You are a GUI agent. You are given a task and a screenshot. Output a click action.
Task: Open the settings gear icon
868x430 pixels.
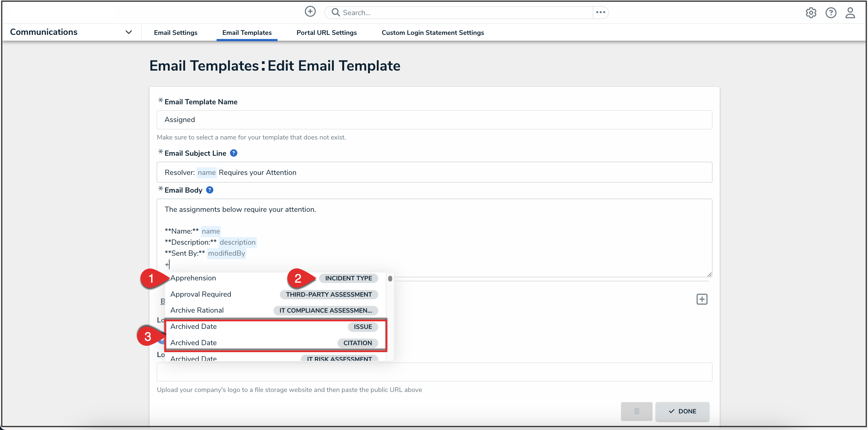pos(811,13)
